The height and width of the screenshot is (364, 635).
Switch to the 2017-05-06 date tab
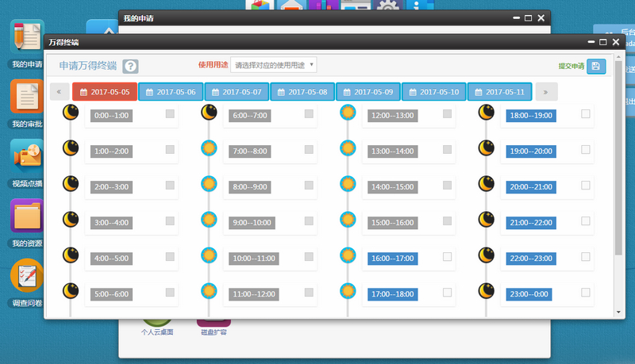click(x=171, y=92)
